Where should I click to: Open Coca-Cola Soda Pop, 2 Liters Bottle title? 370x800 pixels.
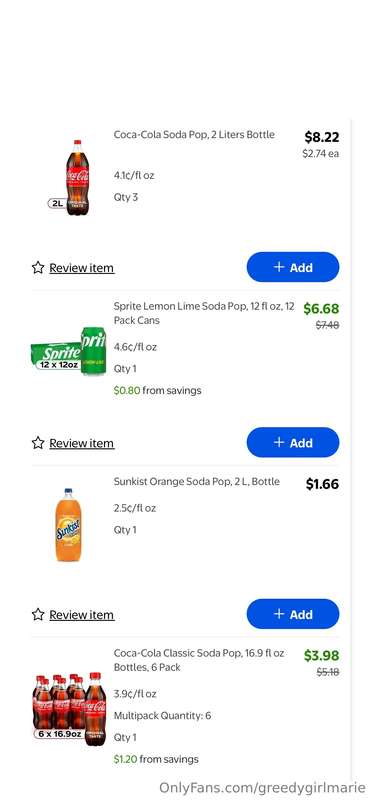pos(194,135)
